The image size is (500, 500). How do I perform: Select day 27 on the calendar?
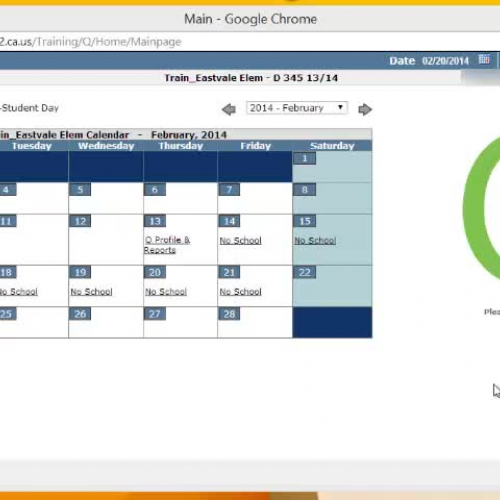(x=155, y=314)
